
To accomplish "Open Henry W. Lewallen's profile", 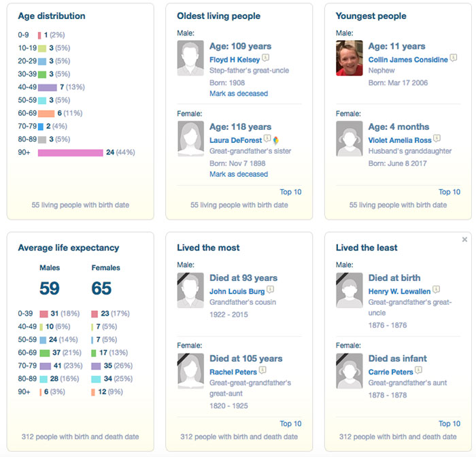I will click(x=400, y=291).
